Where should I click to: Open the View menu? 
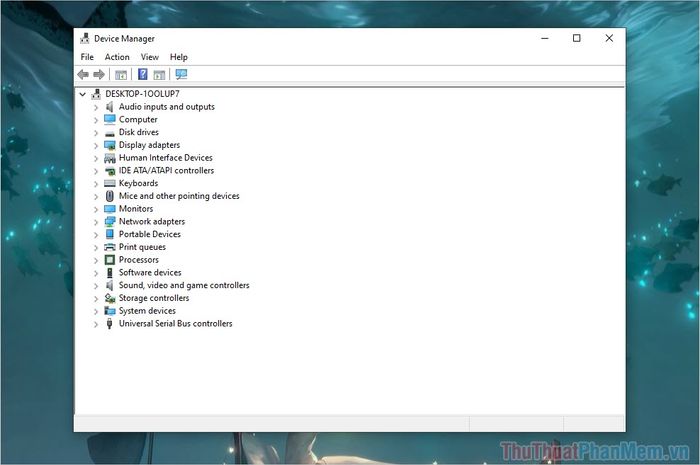[x=150, y=57]
